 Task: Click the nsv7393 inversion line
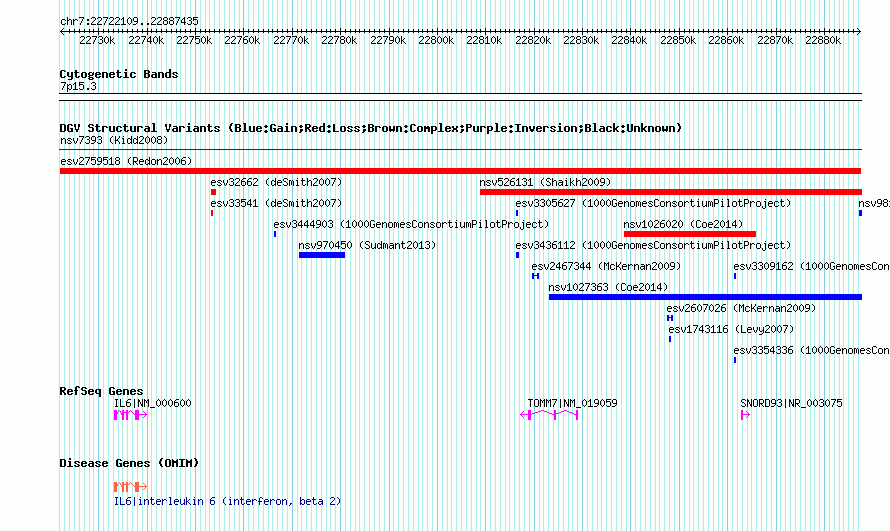pos(460,150)
